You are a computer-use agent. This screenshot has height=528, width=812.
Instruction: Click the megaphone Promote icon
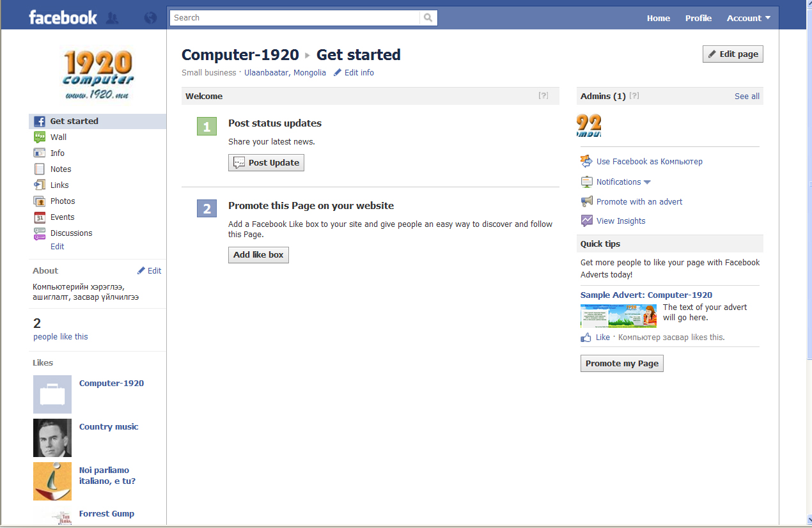pyautogui.click(x=586, y=202)
